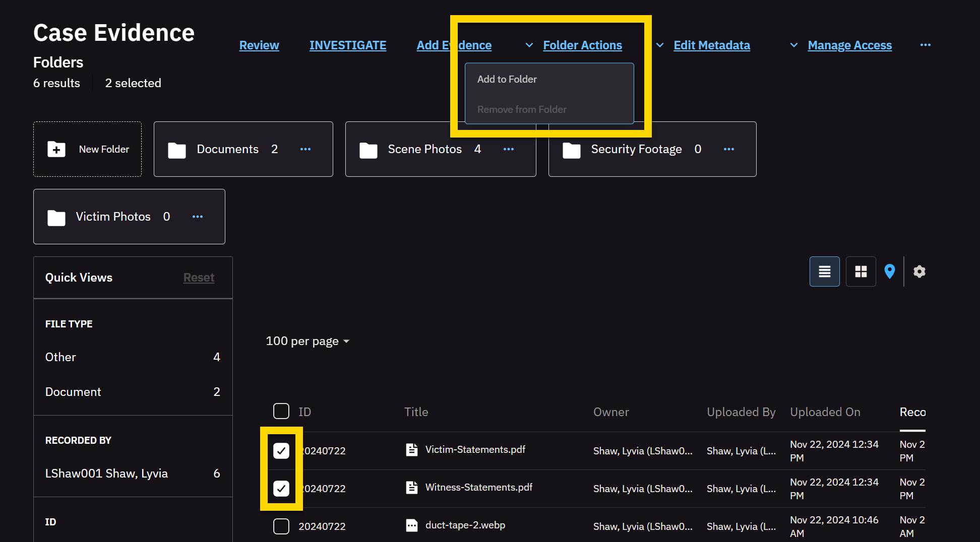Open table settings gear
980x542 pixels.
919,272
